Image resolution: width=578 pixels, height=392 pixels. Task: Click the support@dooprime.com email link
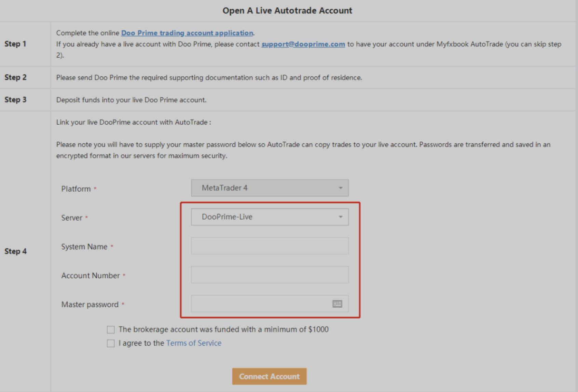(x=303, y=44)
